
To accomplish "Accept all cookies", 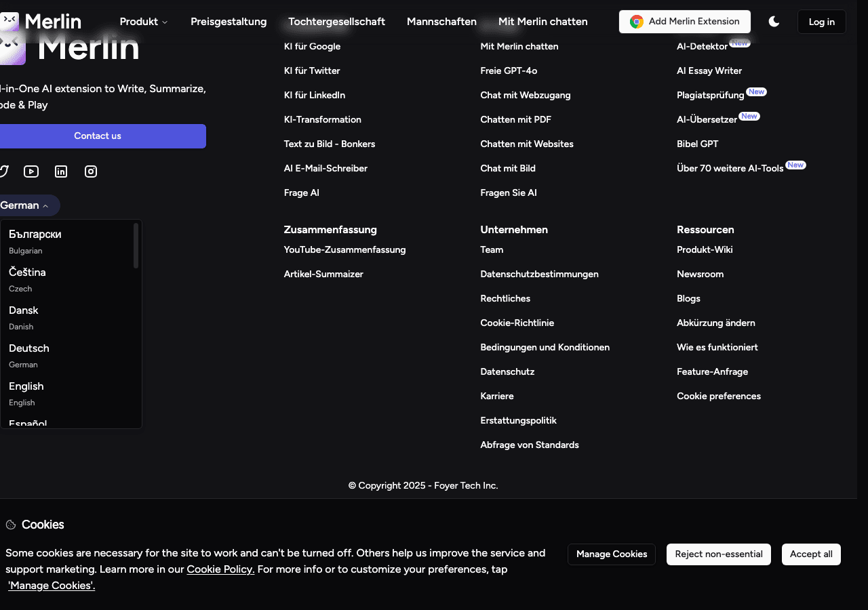I will click(x=811, y=554).
